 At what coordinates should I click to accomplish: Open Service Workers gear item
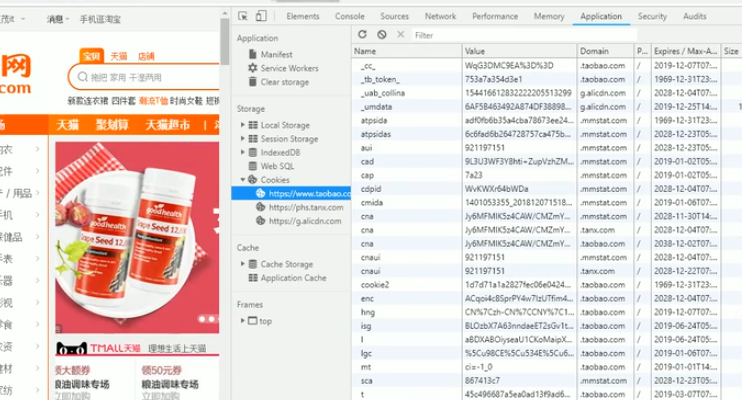[x=283, y=68]
